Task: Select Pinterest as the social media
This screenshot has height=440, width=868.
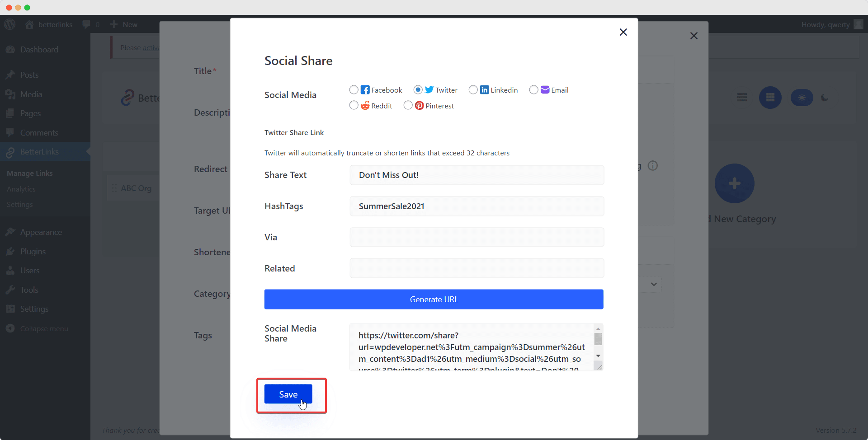Action: tap(408, 105)
